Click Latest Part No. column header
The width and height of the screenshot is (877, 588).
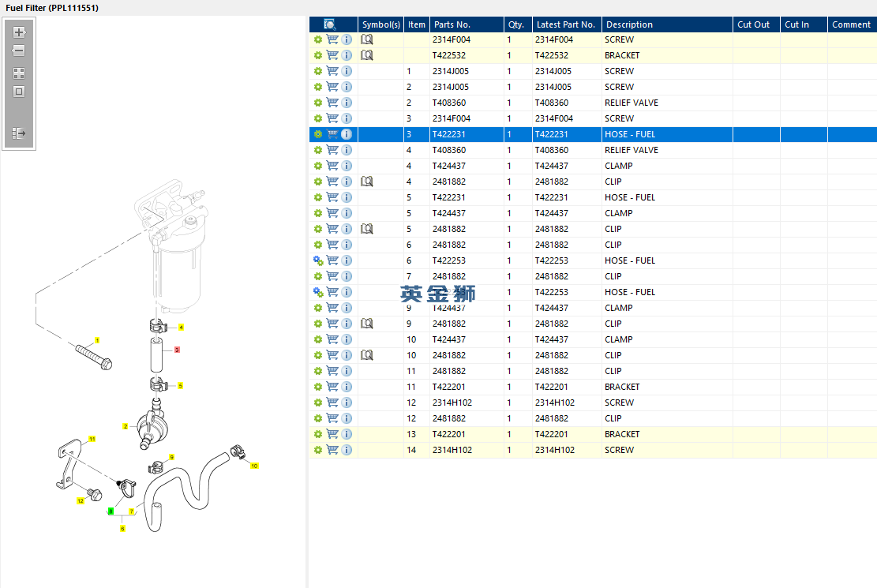[567, 24]
